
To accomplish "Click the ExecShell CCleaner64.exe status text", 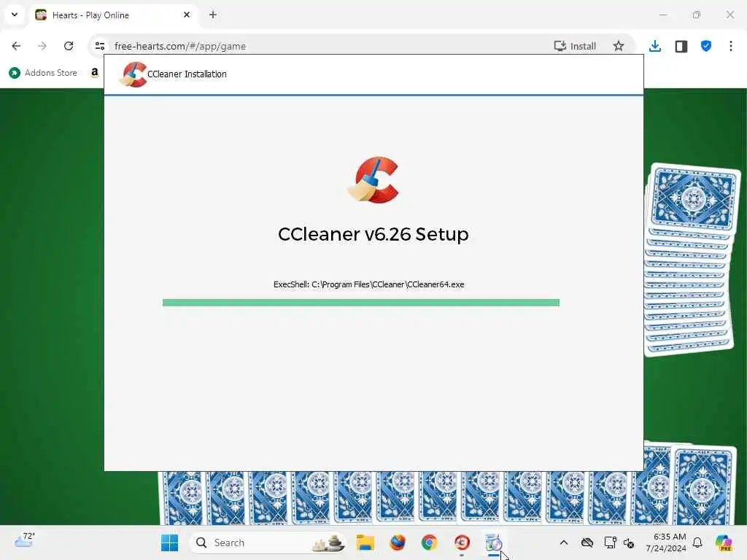I will coord(368,284).
